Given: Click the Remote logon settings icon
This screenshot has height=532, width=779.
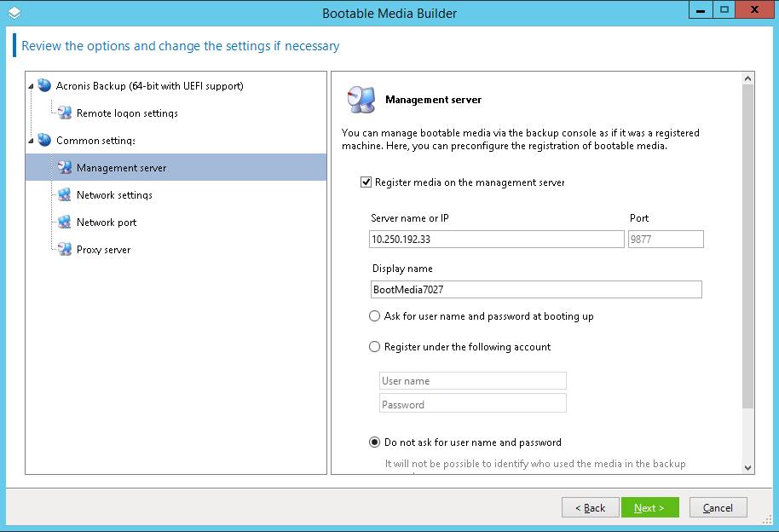Looking at the screenshot, I should 65,113.
